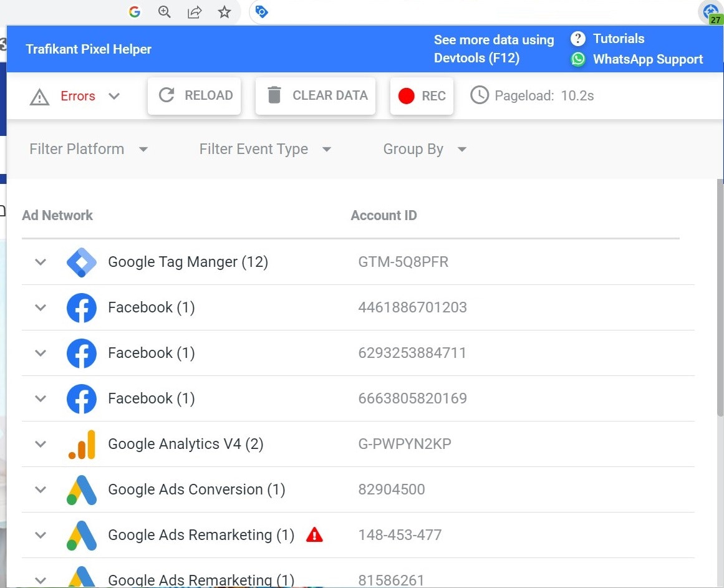Click the RELOAD button
The width and height of the screenshot is (724, 588).
tap(195, 95)
